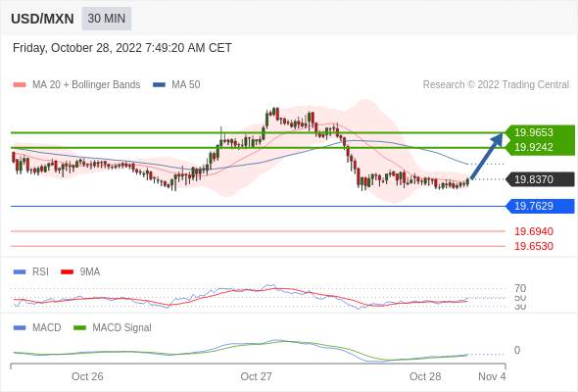This screenshot has height=392, width=578.
Task: Click the '9MA' legend label
Action: tap(90, 272)
